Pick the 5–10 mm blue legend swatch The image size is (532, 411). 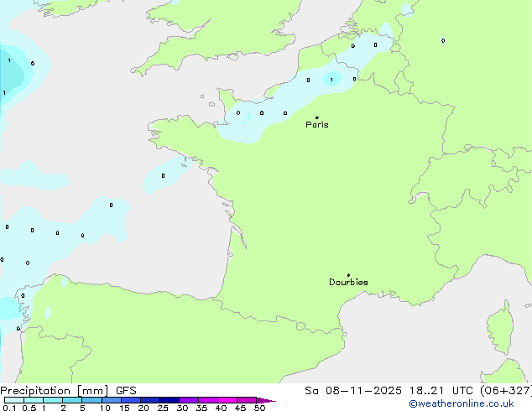[92, 400]
